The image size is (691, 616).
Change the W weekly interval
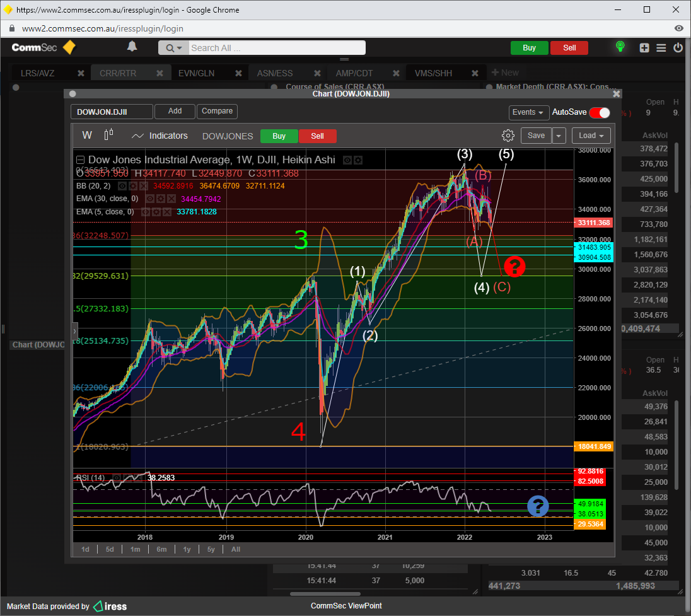[87, 136]
